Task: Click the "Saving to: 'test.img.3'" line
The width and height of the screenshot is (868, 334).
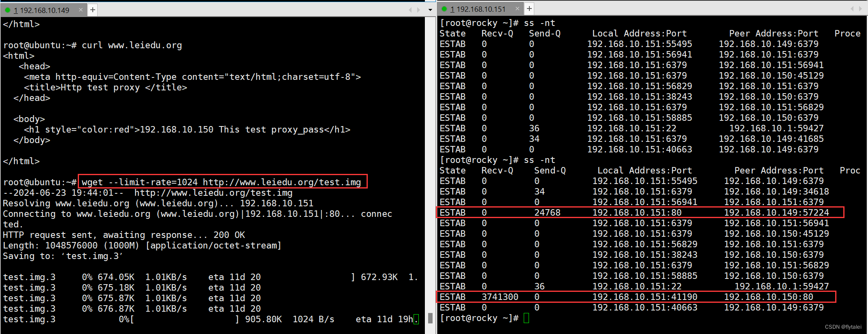Action: tap(63, 256)
